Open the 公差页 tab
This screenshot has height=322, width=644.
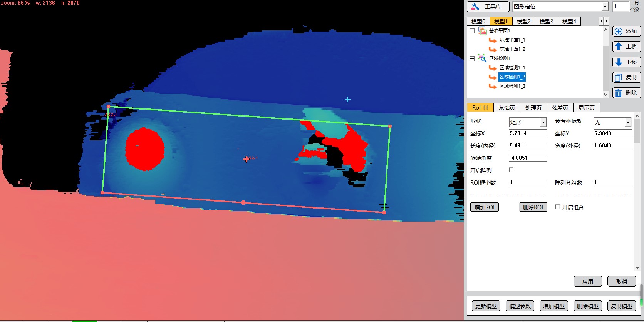point(560,108)
